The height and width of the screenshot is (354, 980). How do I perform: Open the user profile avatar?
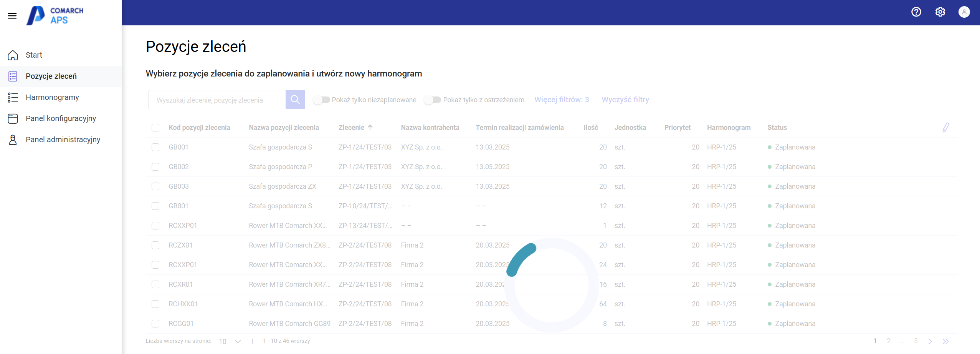coord(964,12)
